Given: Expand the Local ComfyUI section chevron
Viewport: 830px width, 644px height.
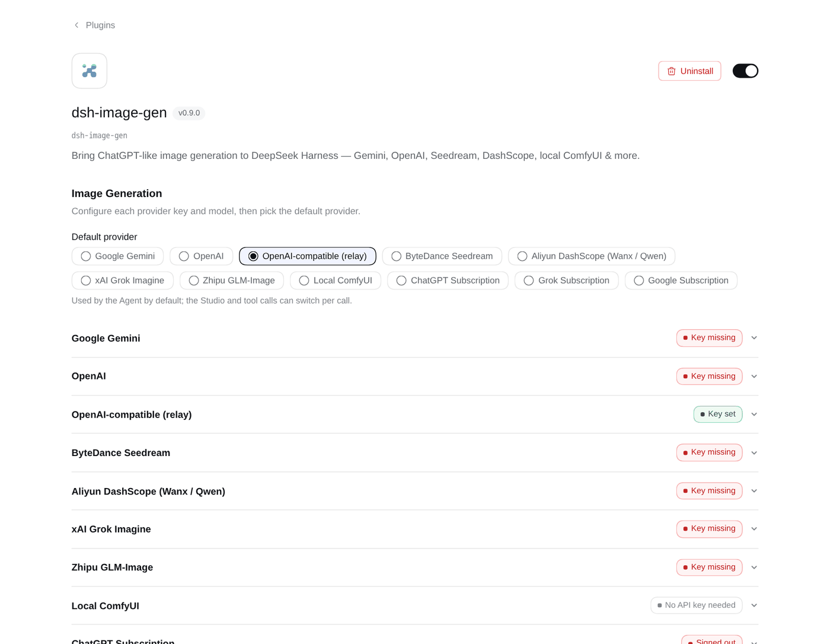Looking at the screenshot, I should (x=754, y=605).
